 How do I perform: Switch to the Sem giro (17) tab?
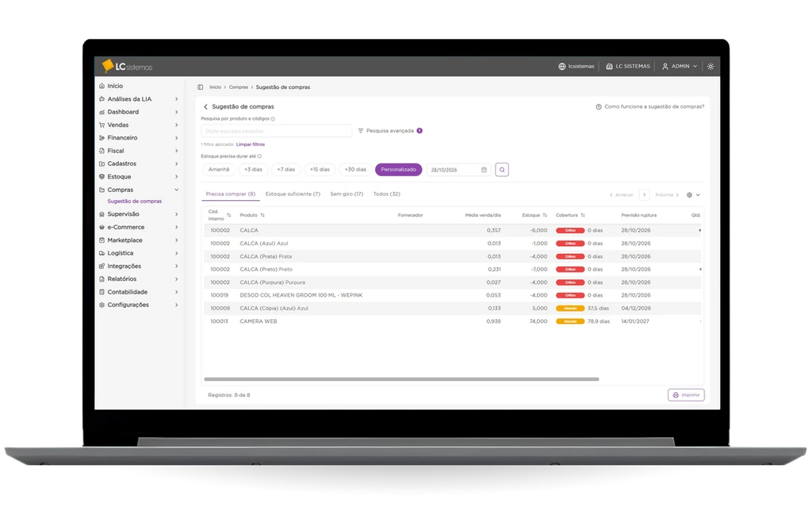347,194
